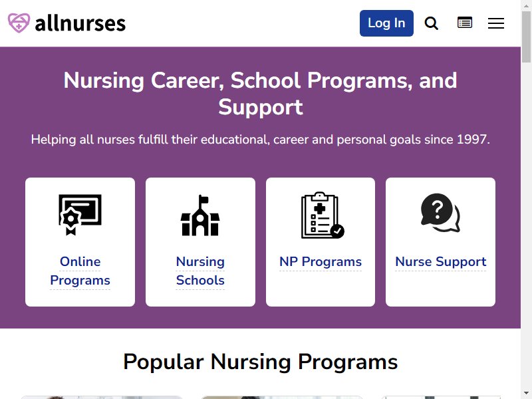This screenshot has width=532, height=399.
Task: Click the clipboard checklist icon
Action: 323,215
